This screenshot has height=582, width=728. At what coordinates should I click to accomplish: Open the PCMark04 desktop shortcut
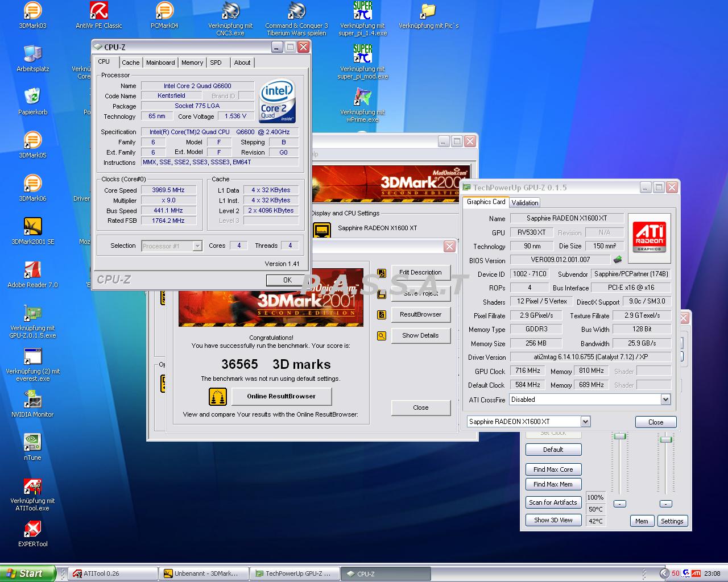point(164,15)
